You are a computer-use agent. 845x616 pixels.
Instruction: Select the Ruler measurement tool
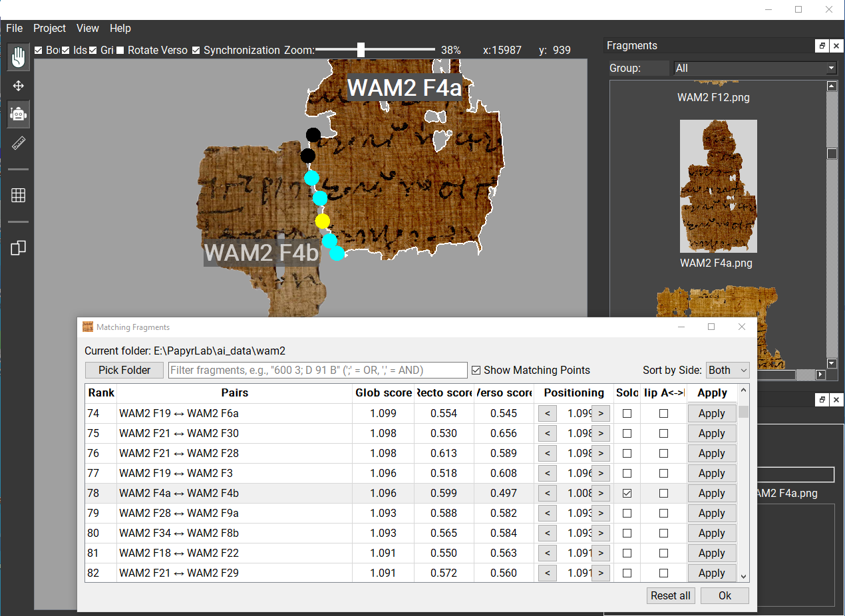[18, 142]
